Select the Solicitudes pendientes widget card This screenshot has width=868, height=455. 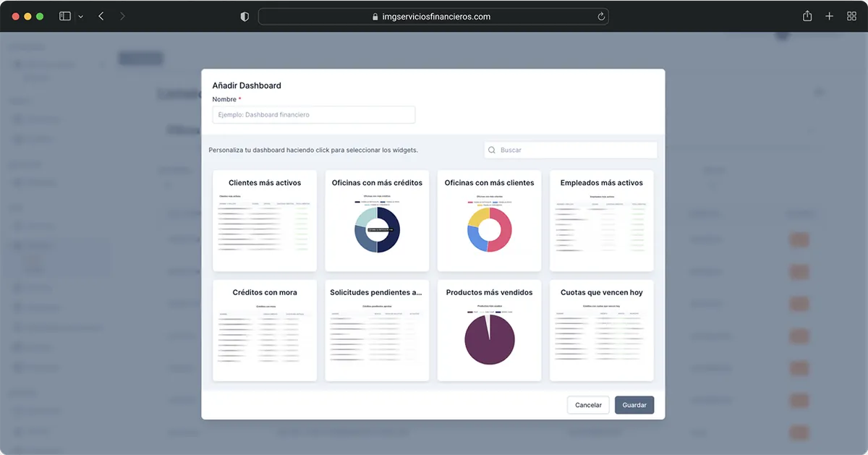[377, 331]
